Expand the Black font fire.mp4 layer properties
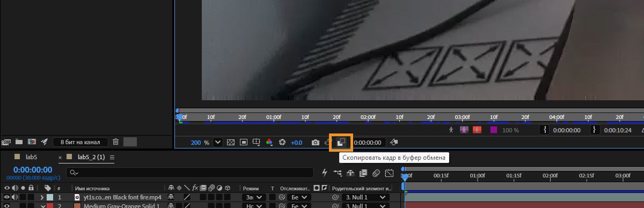Image resolution: width=644 pixels, height=208 pixels. tap(42, 197)
